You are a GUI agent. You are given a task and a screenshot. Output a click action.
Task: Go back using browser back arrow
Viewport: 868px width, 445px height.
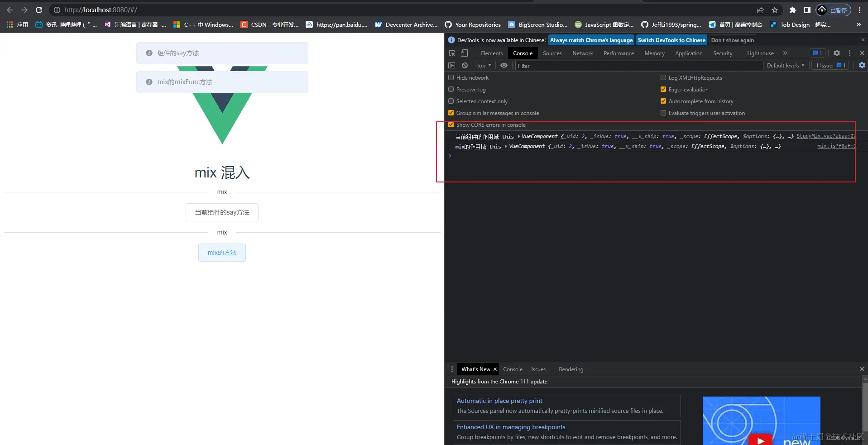[x=10, y=10]
